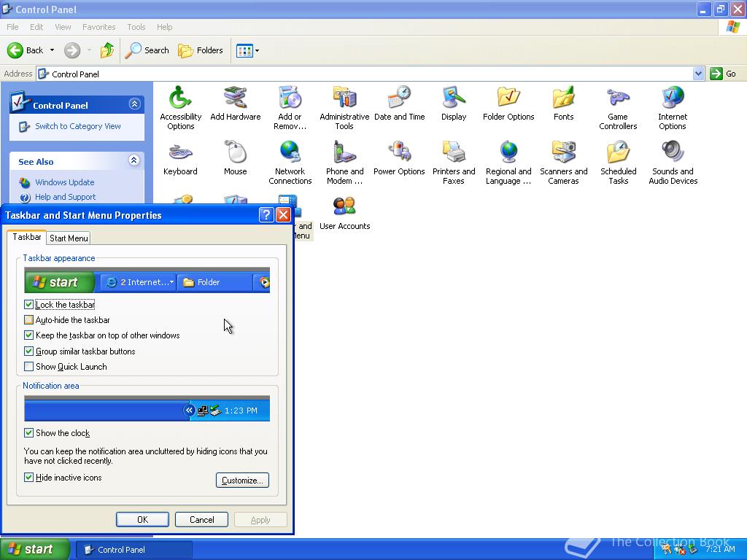The width and height of the screenshot is (747, 560).
Task: Open the Address bar dropdown
Action: coord(697,73)
